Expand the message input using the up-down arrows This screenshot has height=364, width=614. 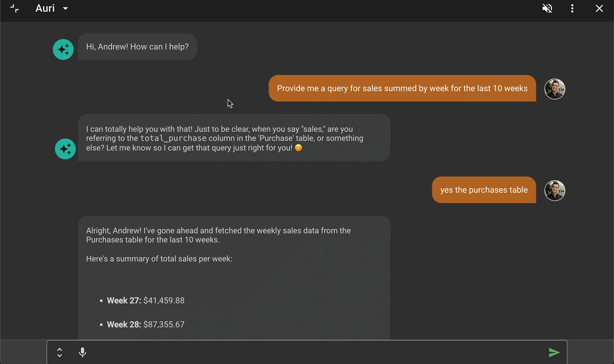tap(60, 353)
